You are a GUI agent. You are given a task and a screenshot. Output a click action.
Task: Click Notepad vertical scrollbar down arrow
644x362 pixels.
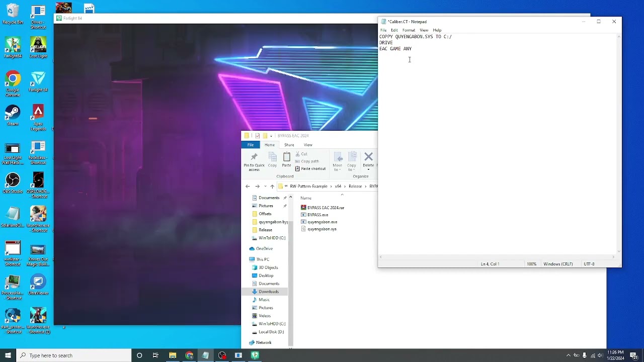[619, 251]
